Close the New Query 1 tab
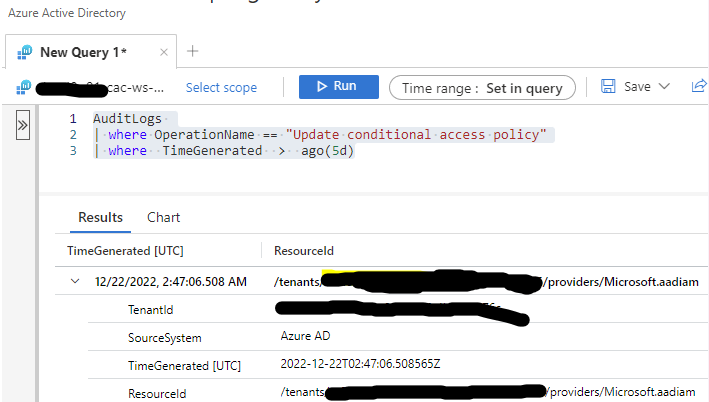The width and height of the screenshot is (709, 402). pos(164,52)
